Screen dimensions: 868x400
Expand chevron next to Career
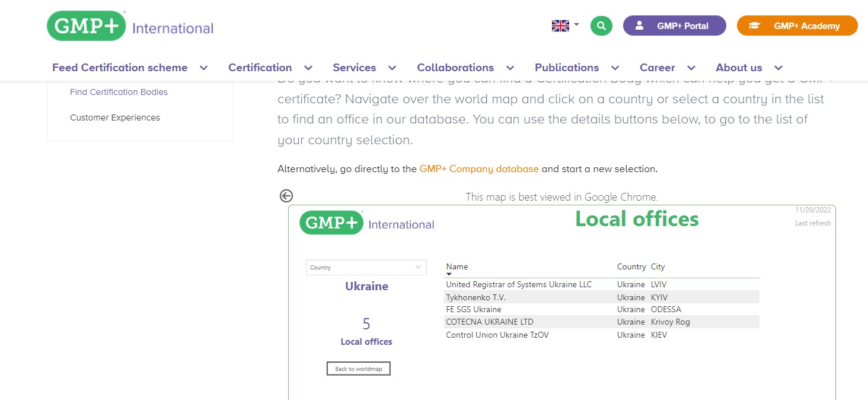(x=691, y=68)
